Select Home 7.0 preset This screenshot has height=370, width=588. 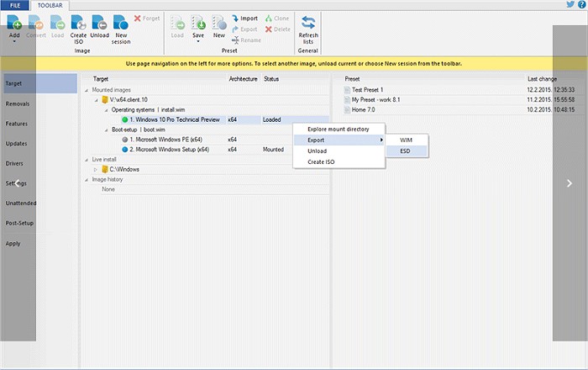[x=364, y=109]
